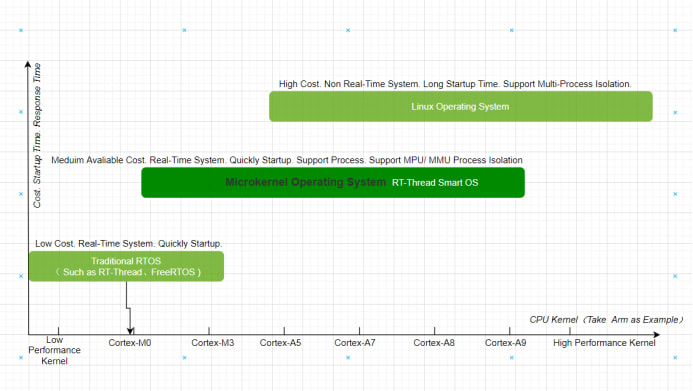Select the vertical 'Cost. Startup Time. Response Time' axis label
693x391 pixels.
[x=37, y=135]
